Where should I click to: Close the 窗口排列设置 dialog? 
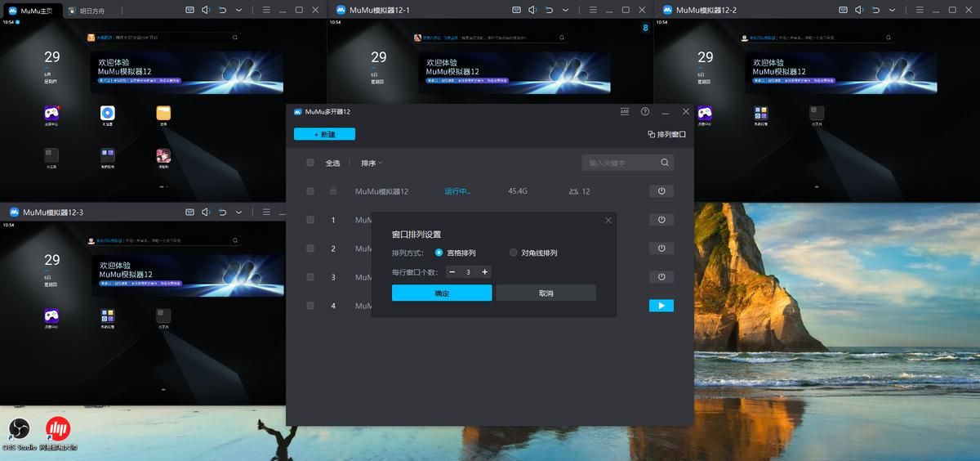(608, 221)
